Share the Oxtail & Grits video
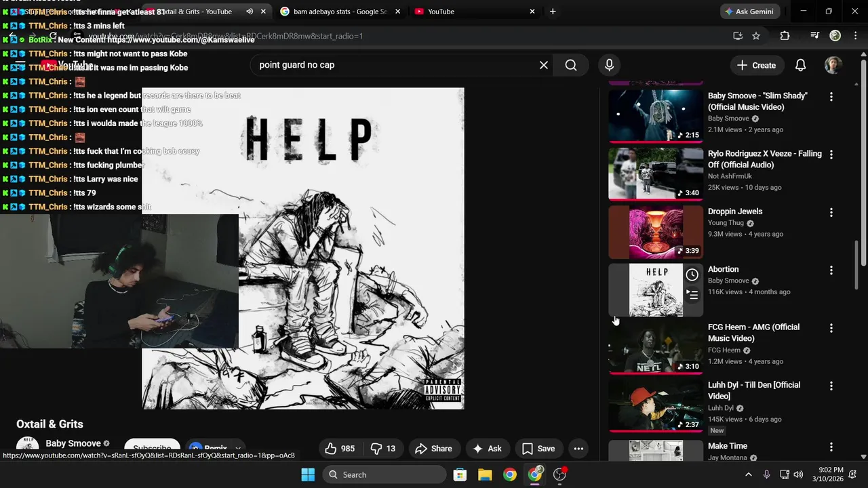Viewport: 868px width, 488px height. pos(433,449)
